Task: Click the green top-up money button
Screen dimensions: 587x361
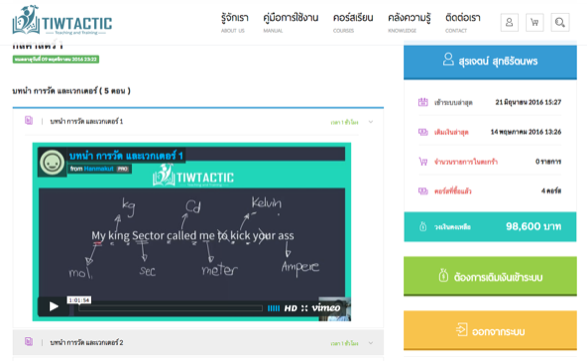Action: tap(490, 276)
